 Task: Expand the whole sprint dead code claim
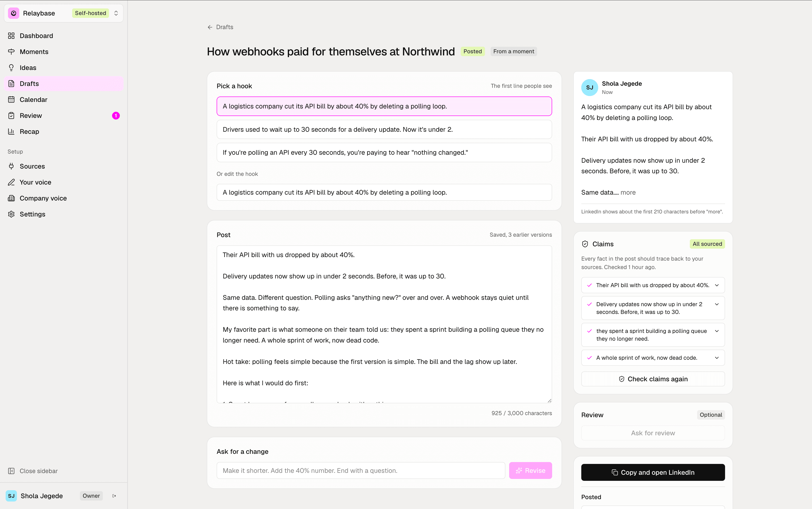coord(653,358)
